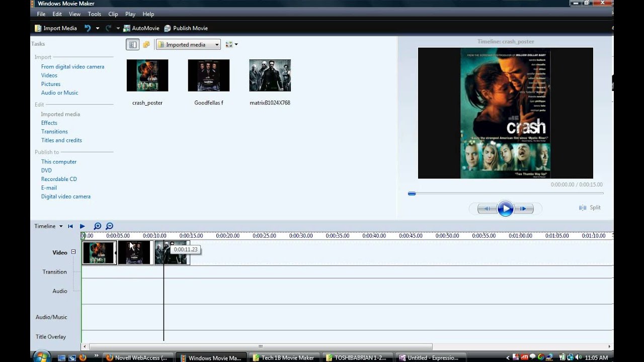
Task: Click the Previous Frame button
Action: coord(487,208)
